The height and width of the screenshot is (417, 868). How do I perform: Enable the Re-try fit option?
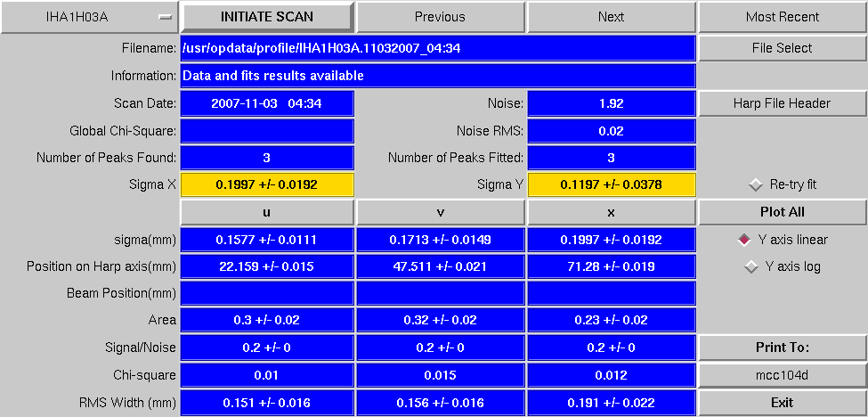point(783,185)
